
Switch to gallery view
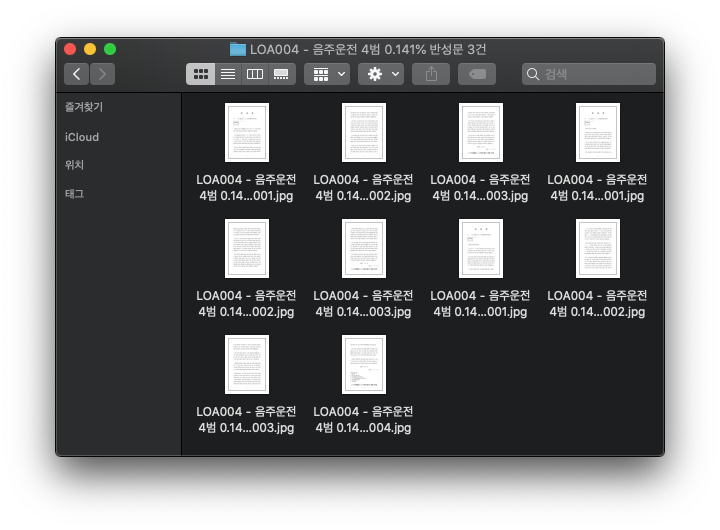(x=281, y=74)
